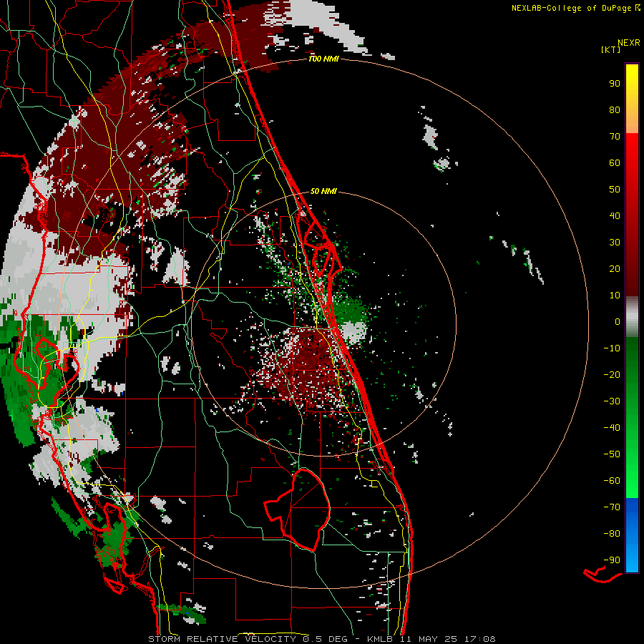Click the 10 value on the velocity scale
This screenshot has height=644, width=644.
pyautogui.click(x=615, y=296)
